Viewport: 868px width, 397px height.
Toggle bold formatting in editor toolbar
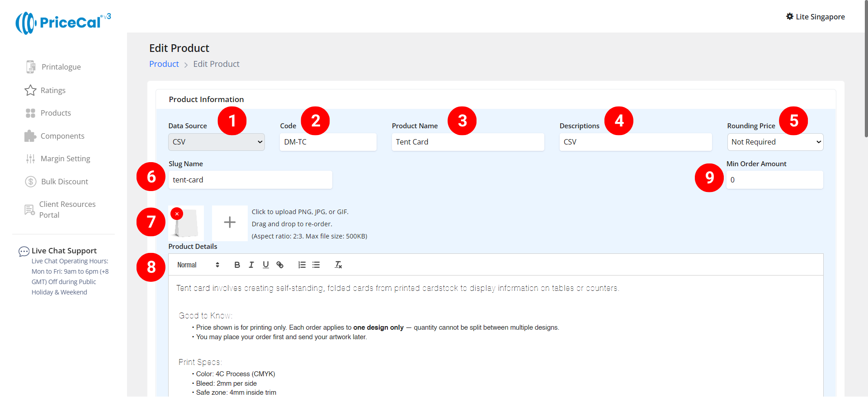237,265
